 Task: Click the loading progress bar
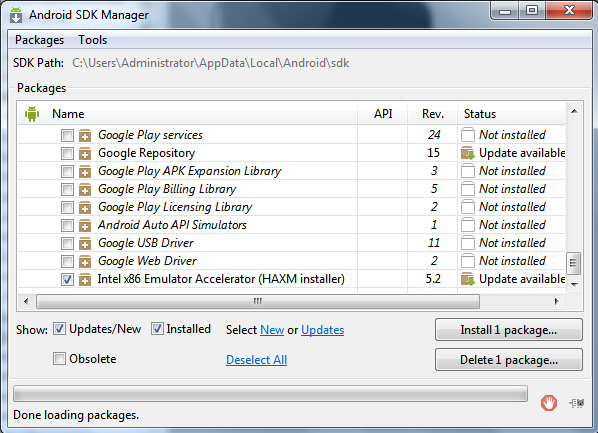(x=270, y=393)
